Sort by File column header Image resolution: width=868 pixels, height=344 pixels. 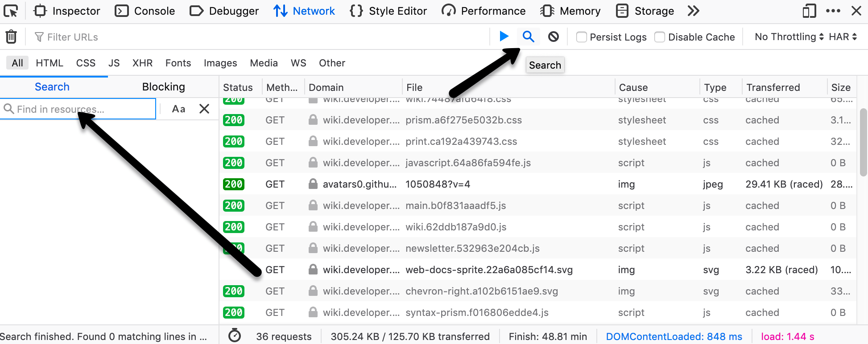coord(508,87)
